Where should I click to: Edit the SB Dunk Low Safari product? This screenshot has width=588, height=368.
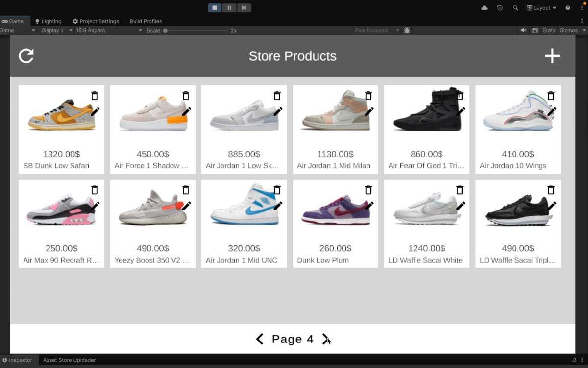click(95, 112)
